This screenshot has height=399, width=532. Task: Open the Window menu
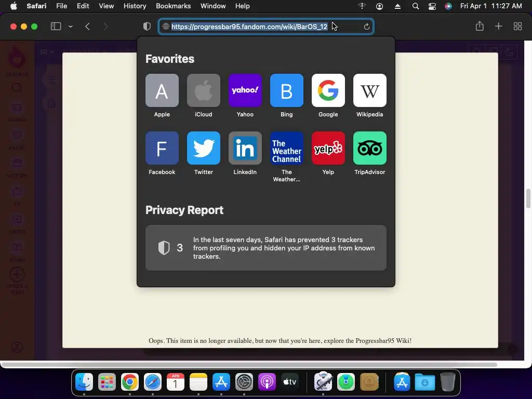point(213,6)
